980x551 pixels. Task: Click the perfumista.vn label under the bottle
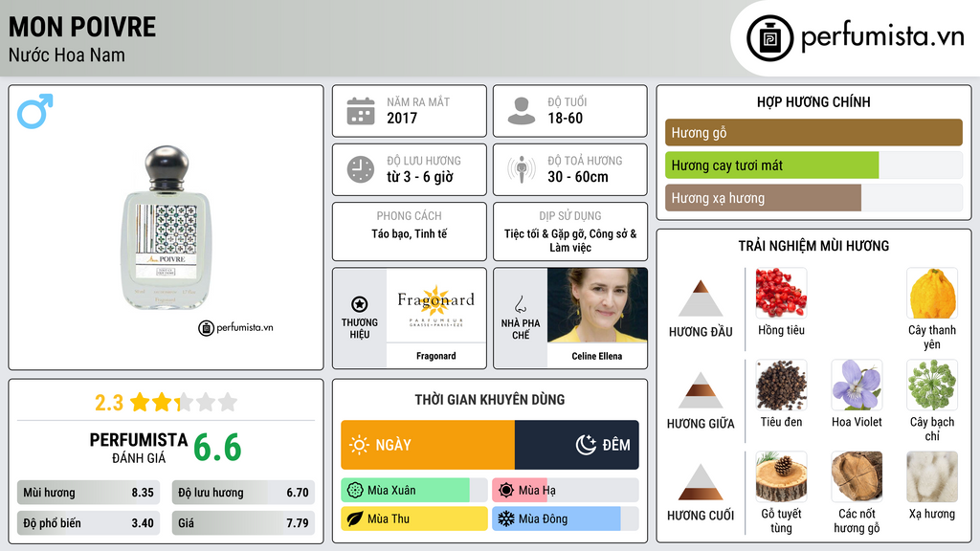point(235,327)
